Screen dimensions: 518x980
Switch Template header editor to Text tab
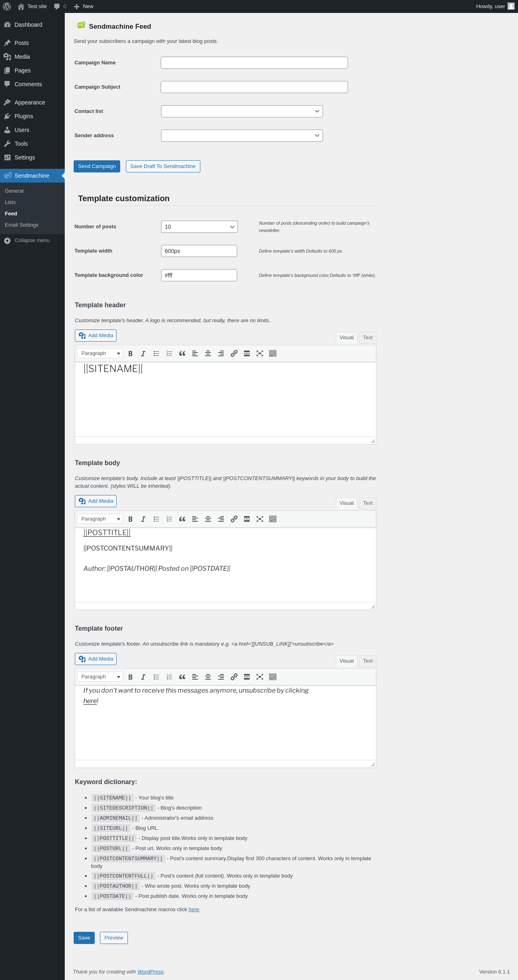click(x=367, y=338)
